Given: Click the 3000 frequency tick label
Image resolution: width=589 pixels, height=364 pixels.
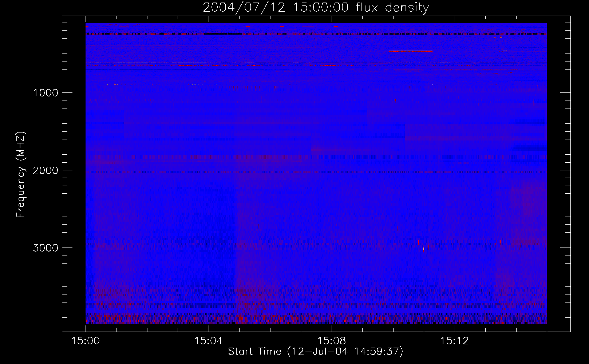Looking at the screenshot, I should pyautogui.click(x=46, y=248).
